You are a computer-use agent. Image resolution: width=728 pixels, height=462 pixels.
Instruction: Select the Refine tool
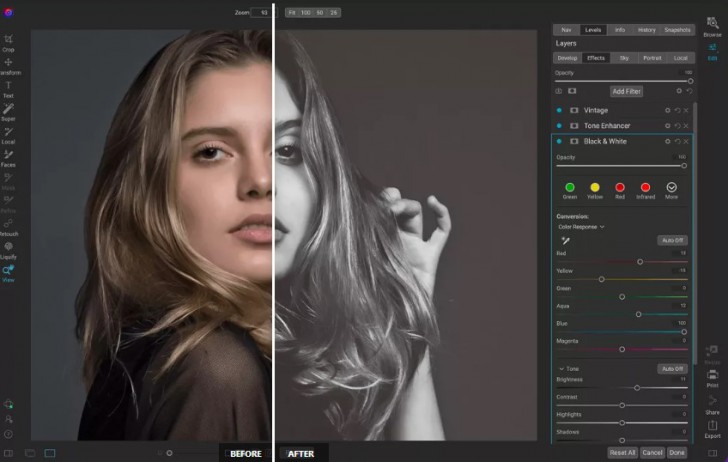coord(8,204)
